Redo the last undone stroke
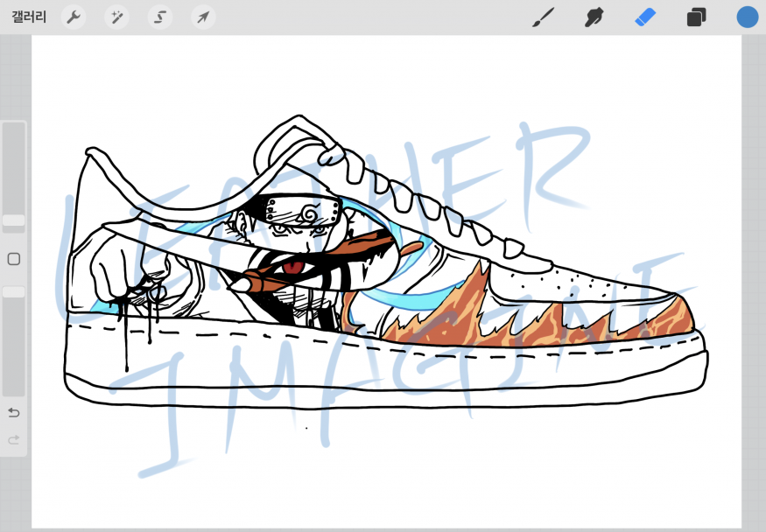Screen dimensions: 766x532 click(x=14, y=440)
